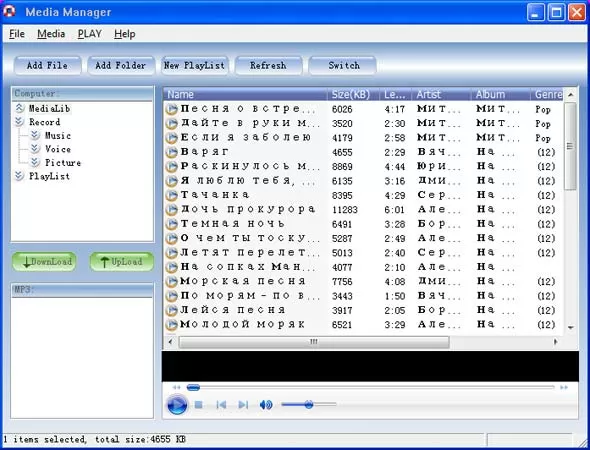Expand the PlayList tree node
This screenshot has width=590, height=450.
19,176
